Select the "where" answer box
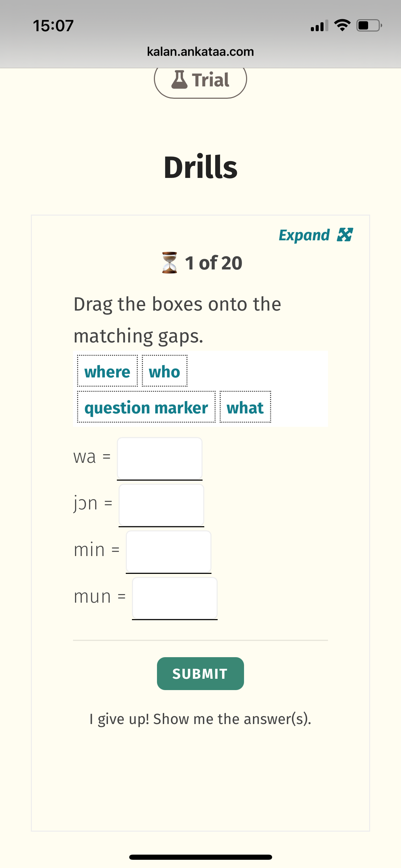The image size is (401, 868). click(x=107, y=372)
